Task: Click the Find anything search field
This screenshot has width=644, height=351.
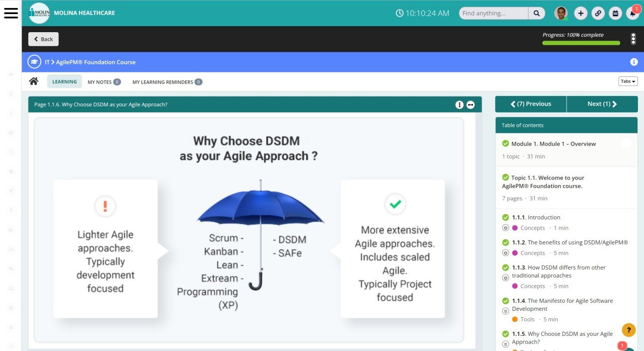Action: click(494, 14)
